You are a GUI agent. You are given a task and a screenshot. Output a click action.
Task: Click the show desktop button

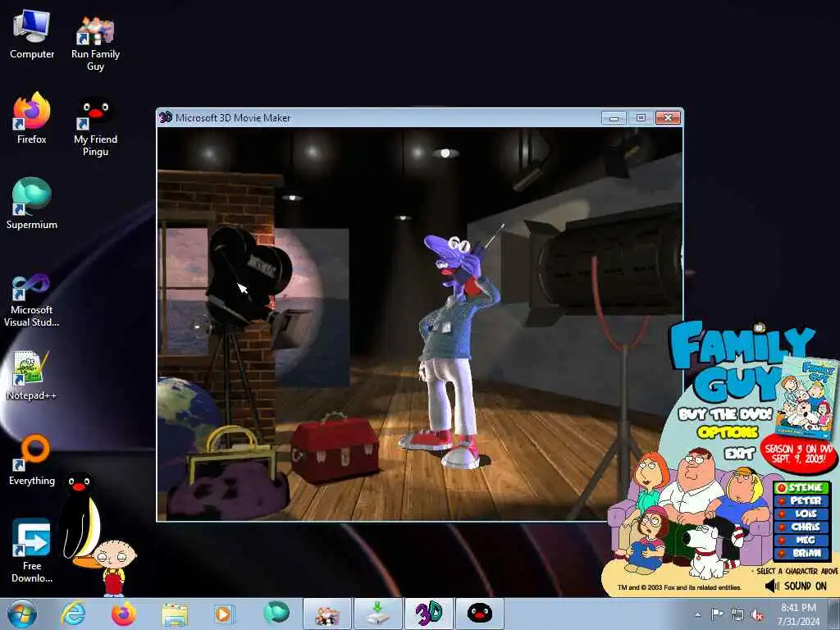pyautogui.click(x=835, y=614)
